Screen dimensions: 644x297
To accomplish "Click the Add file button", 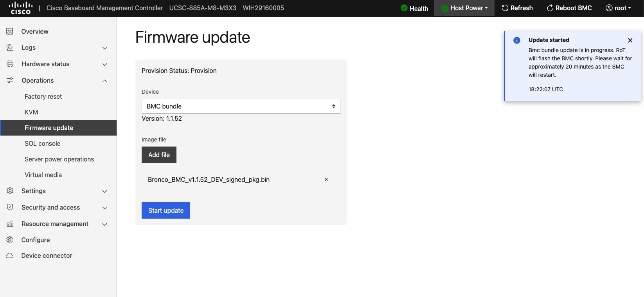I will point(159,155).
